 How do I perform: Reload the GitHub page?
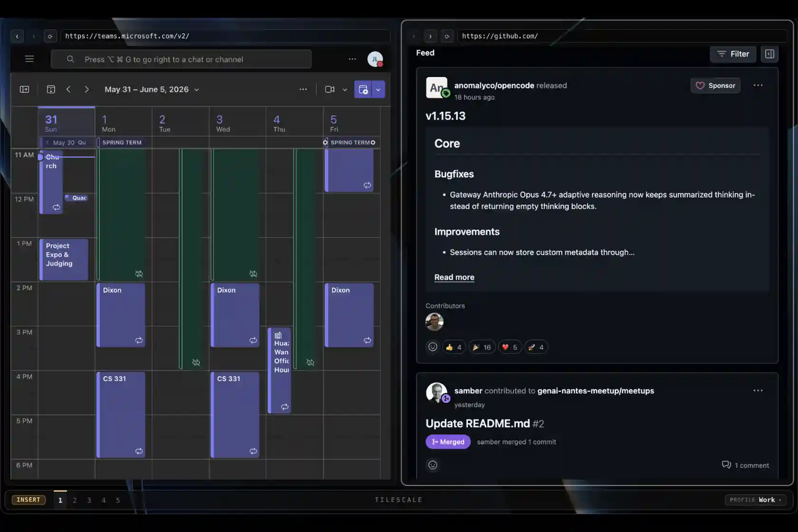[x=447, y=36]
